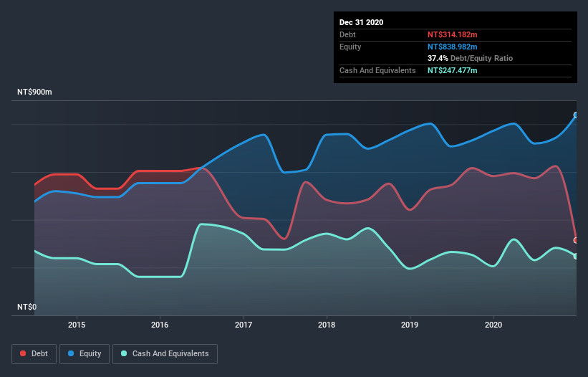The width and height of the screenshot is (588, 377).
Task: Click the teal Cash legend dot
Action: (x=124, y=353)
